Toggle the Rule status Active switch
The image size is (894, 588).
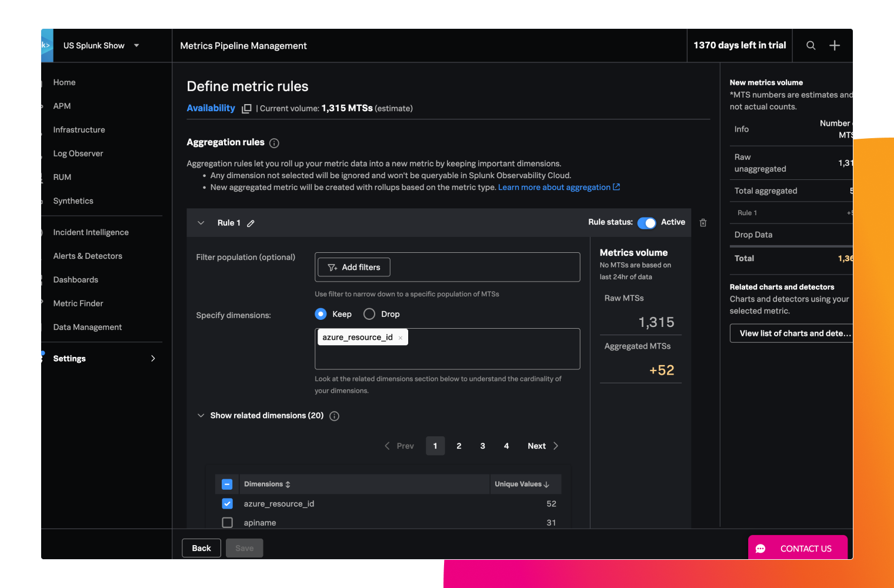[x=646, y=223]
